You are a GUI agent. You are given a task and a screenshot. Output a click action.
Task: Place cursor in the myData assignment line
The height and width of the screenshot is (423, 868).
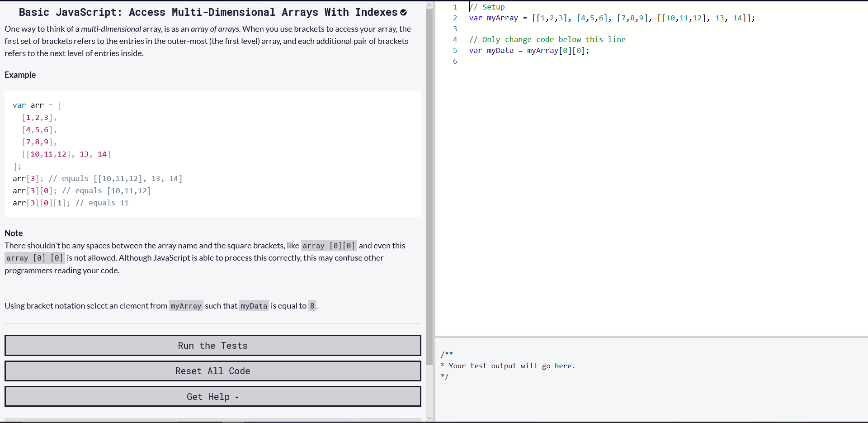529,51
